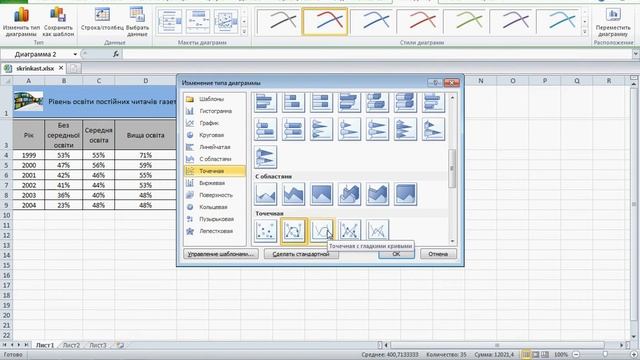Switch to Normal view icon in status bar
The image size is (640, 360).
527,355
